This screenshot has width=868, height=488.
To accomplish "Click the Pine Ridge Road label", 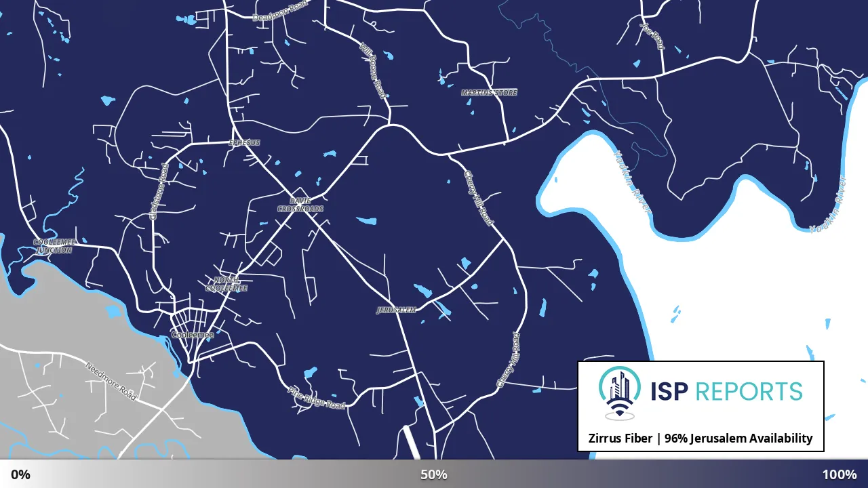I will (x=316, y=397).
